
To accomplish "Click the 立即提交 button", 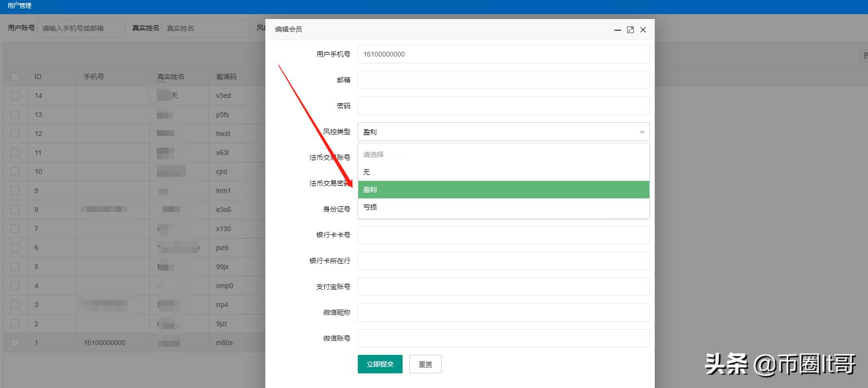I will (380, 364).
